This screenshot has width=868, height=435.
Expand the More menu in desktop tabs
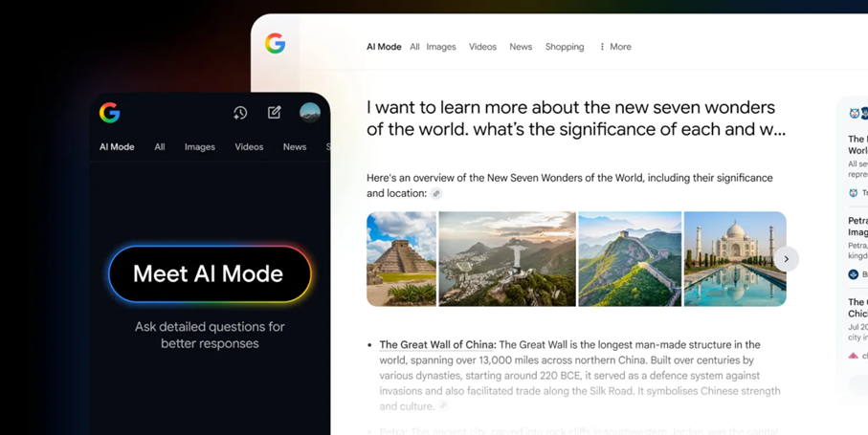coord(615,47)
